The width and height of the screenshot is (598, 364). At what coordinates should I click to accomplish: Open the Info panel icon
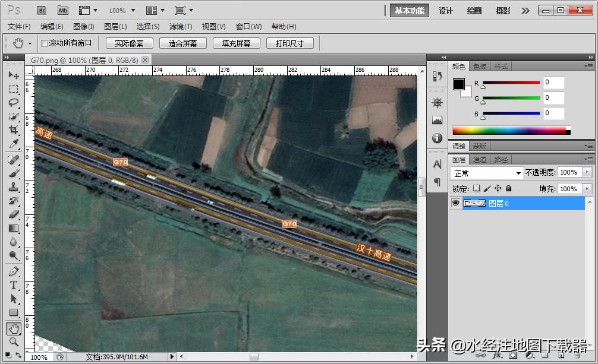437,138
